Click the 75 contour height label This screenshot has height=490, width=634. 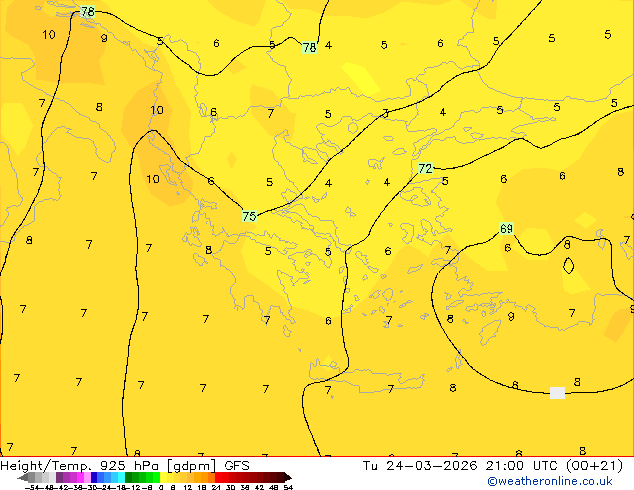pyautogui.click(x=249, y=216)
